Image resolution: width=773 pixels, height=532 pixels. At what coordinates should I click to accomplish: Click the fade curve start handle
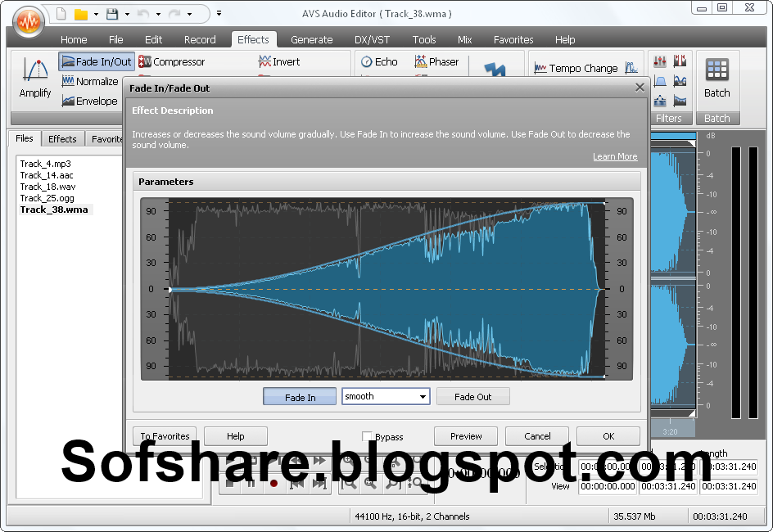pos(170,289)
